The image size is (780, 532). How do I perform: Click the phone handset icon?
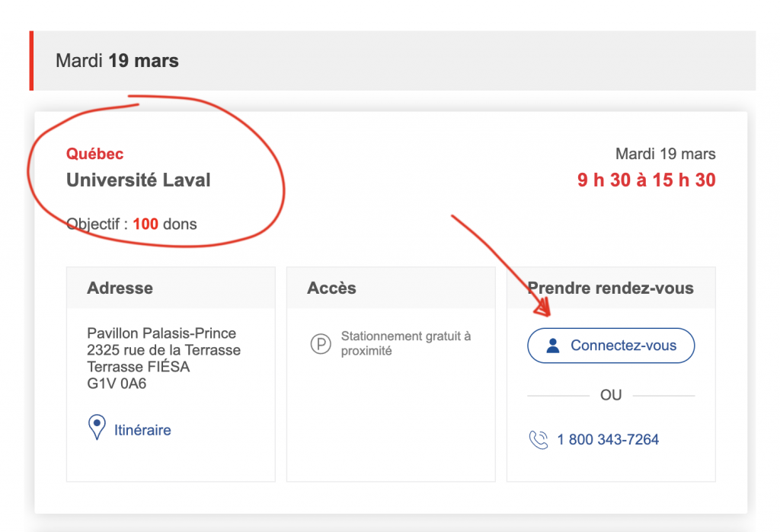click(x=539, y=440)
